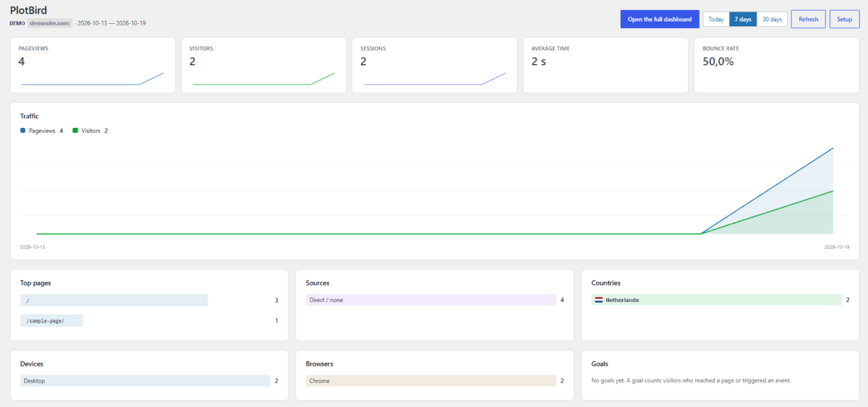Click the Top pages heading
The height and width of the screenshot is (407, 868).
(35, 283)
